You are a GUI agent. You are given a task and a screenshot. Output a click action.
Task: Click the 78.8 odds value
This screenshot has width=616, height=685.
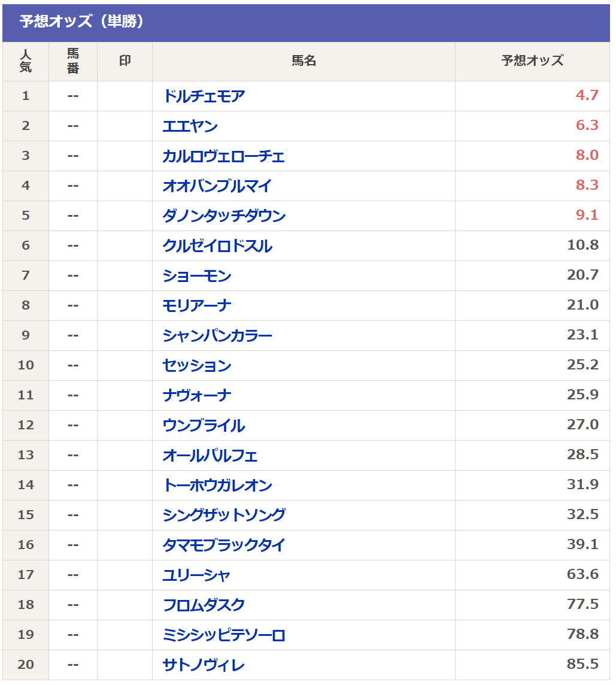tap(583, 634)
